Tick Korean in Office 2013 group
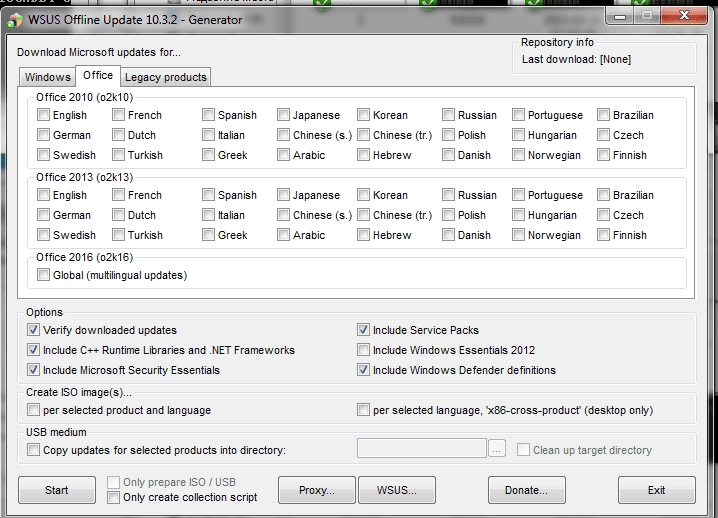Viewport: 718px width, 518px height. pos(364,195)
